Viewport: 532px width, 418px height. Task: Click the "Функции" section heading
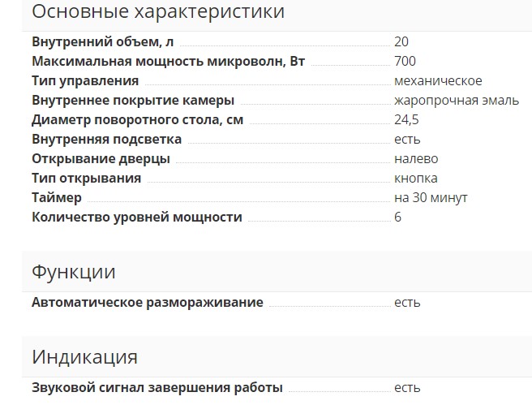74,272
